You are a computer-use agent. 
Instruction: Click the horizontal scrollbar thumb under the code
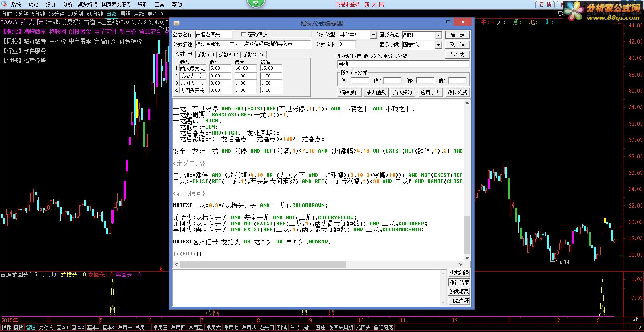coord(262,265)
